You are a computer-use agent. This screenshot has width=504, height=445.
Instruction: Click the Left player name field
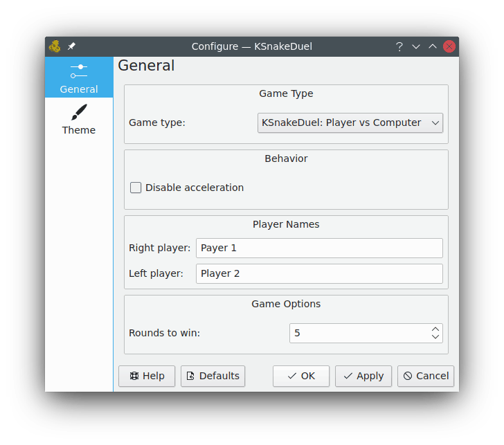click(x=319, y=274)
